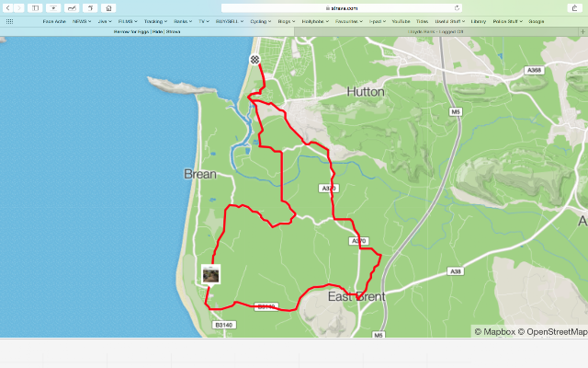Click the strava.com address field
Viewport: 588px width, 368px height.
click(x=341, y=8)
